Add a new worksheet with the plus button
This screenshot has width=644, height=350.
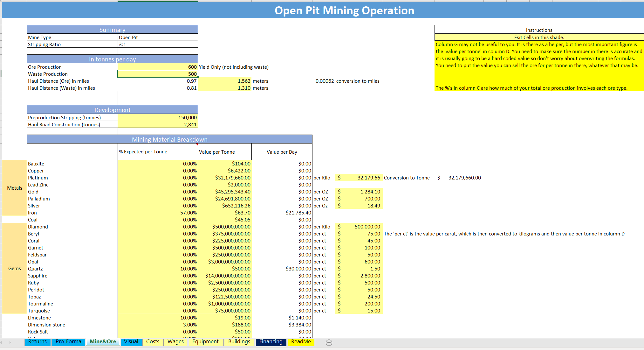329,343
